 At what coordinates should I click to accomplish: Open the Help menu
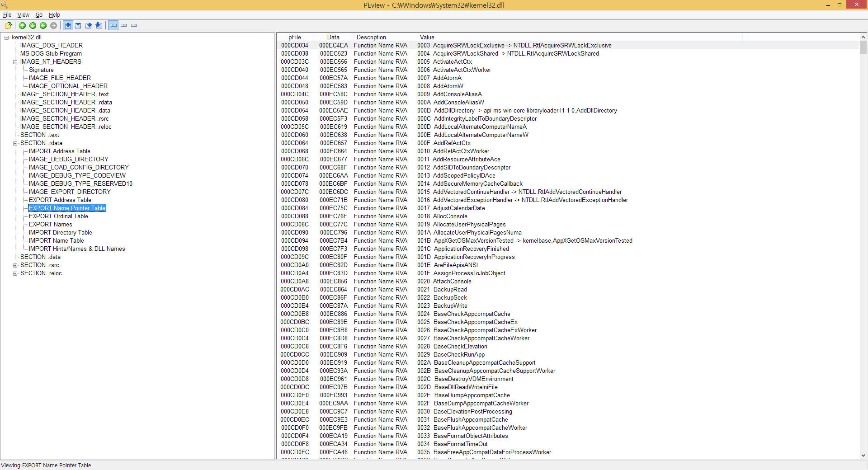[x=54, y=15]
